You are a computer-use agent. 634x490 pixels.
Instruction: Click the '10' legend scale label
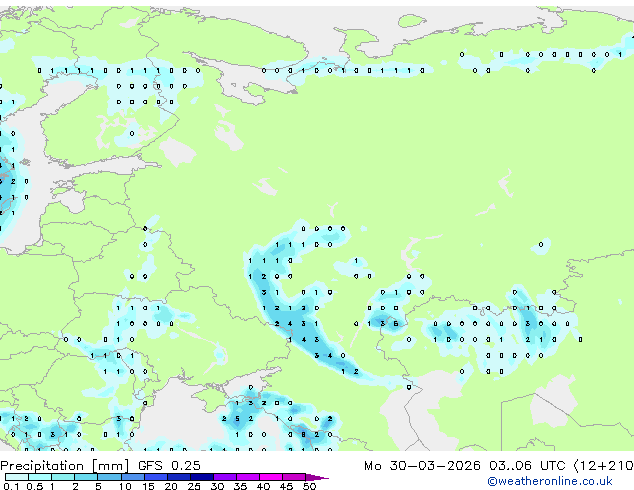click(125, 486)
